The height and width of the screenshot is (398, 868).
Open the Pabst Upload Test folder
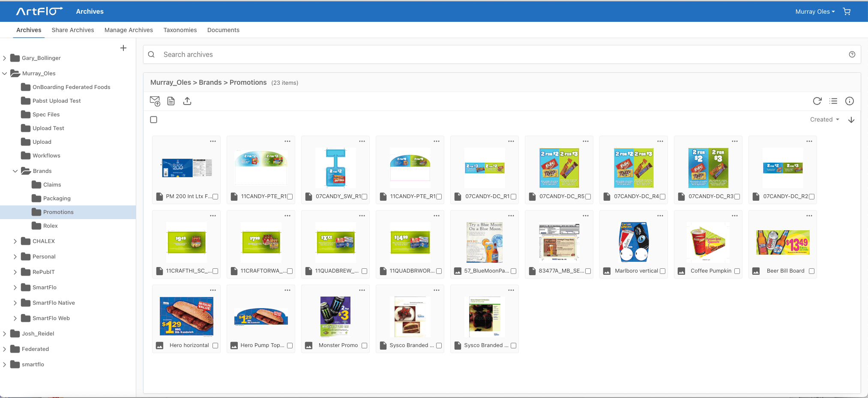(x=57, y=101)
